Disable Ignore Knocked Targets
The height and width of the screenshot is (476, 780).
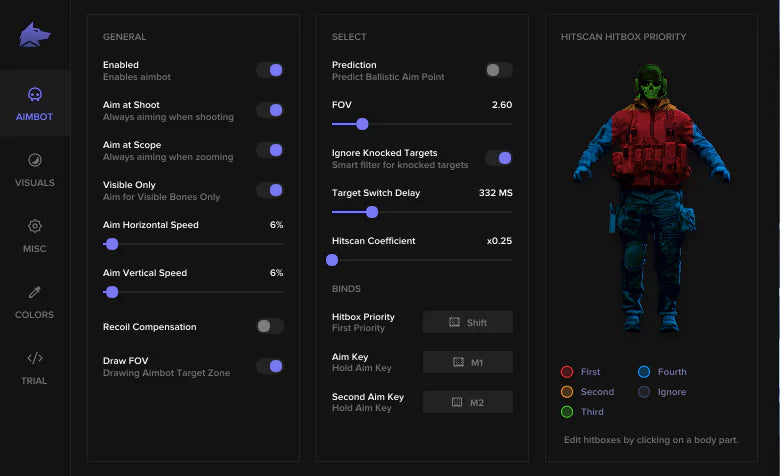click(499, 158)
